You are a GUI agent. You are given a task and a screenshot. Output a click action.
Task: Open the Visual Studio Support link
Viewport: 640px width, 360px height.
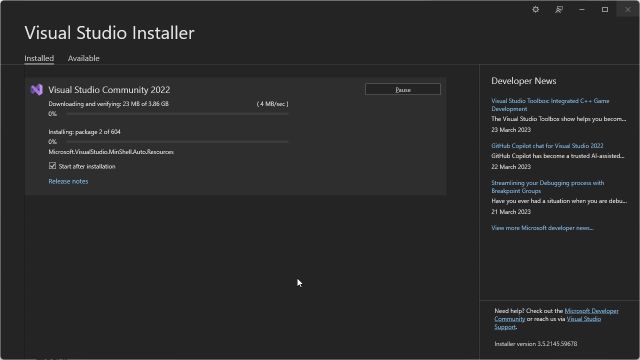click(583, 319)
